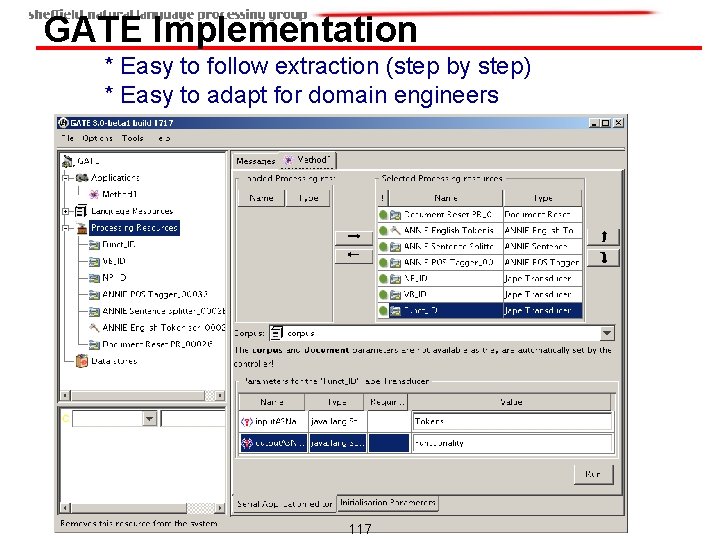
Task: Select VB_ID in the resource tree
Action: coord(114,261)
